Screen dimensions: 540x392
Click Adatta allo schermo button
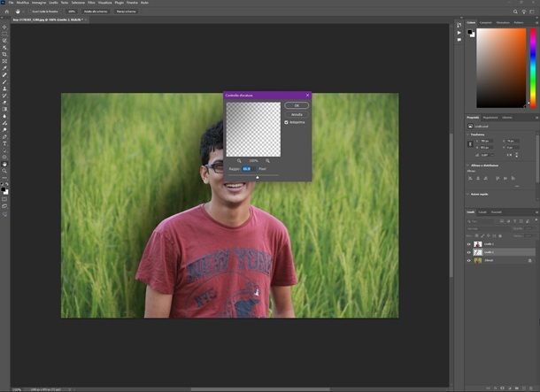point(96,12)
